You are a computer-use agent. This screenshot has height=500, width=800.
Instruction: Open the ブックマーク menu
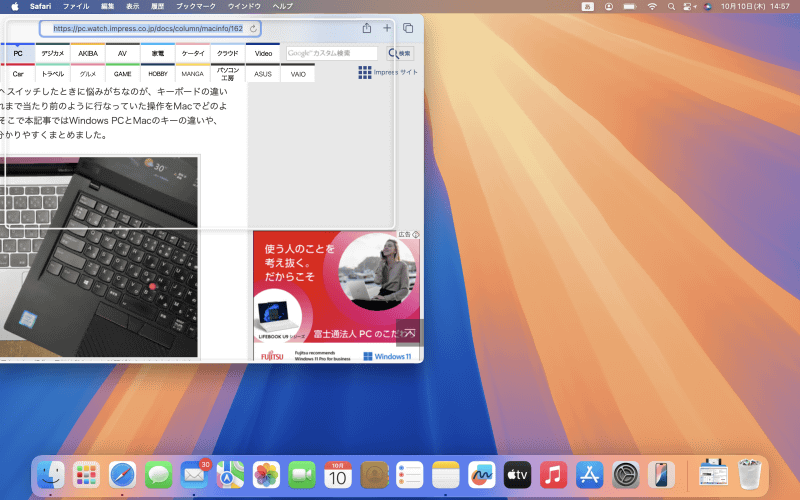pyautogui.click(x=196, y=7)
